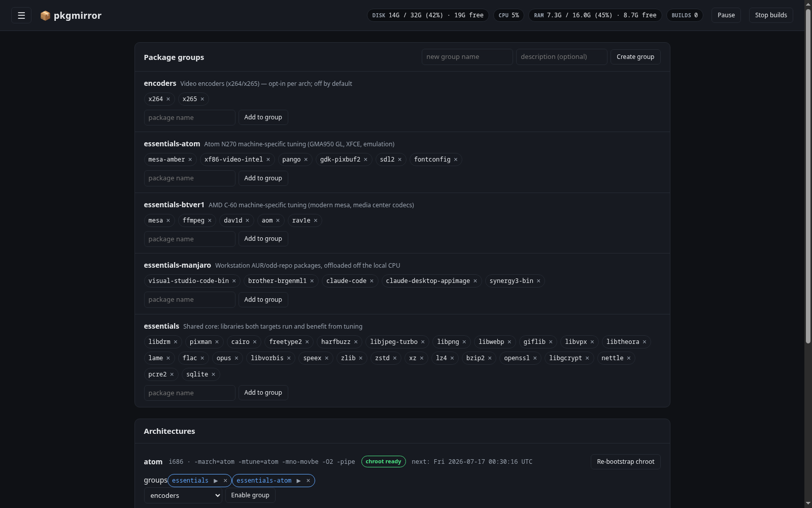
Task: Remove gdk-pixbuf2 package chip
Action: point(365,160)
